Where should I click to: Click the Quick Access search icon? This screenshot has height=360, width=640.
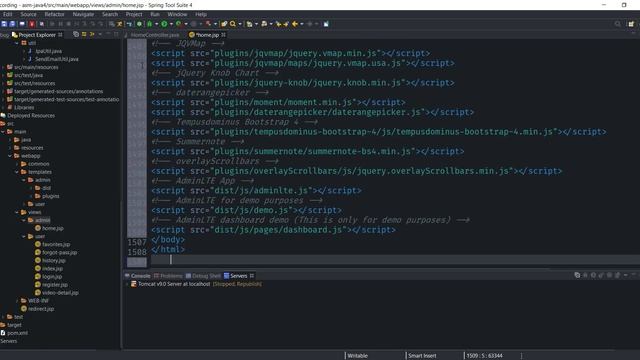618,24
